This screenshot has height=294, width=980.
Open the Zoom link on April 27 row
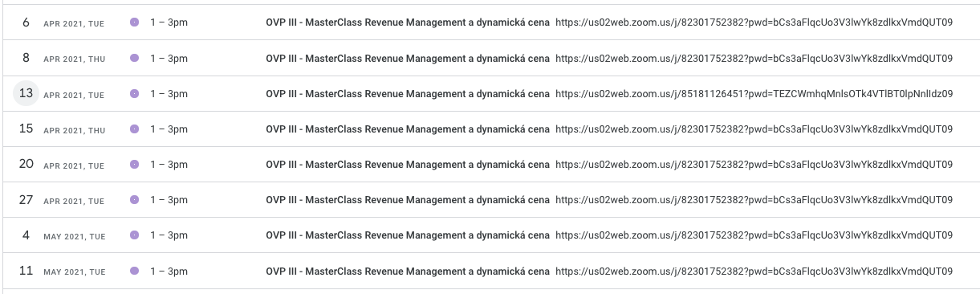point(754,200)
